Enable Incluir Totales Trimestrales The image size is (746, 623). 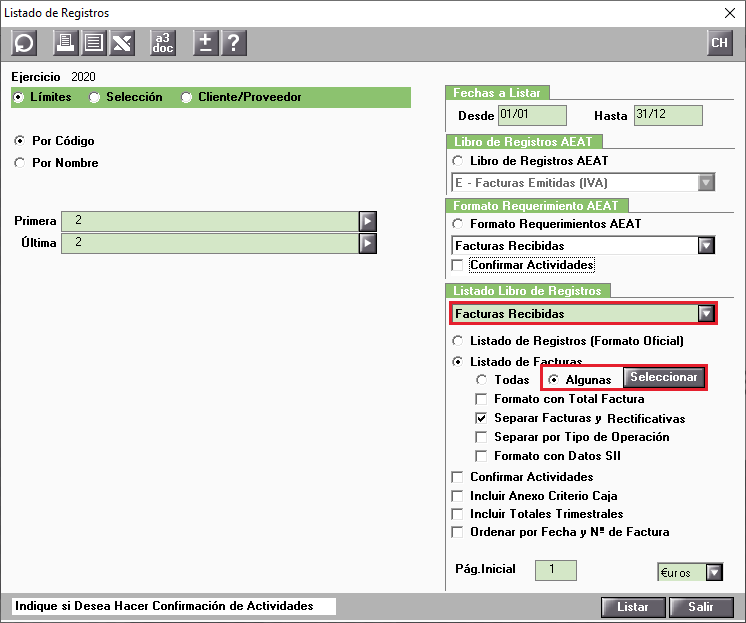(x=457, y=514)
